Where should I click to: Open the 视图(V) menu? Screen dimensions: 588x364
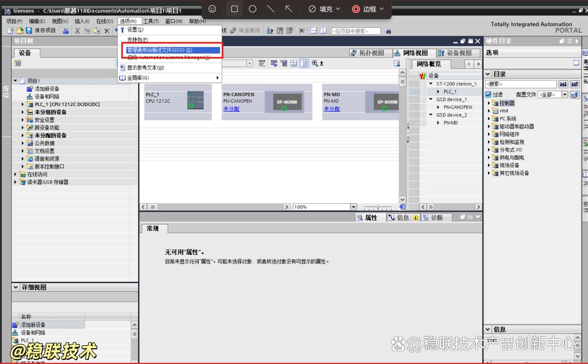60,21
